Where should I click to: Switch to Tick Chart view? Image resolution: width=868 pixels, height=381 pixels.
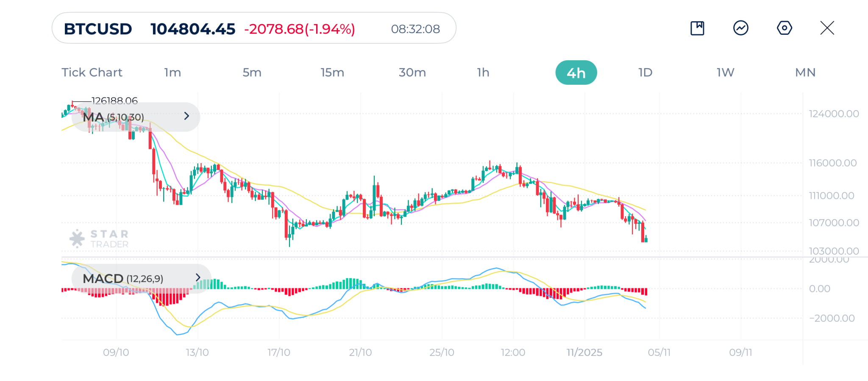pos(92,72)
